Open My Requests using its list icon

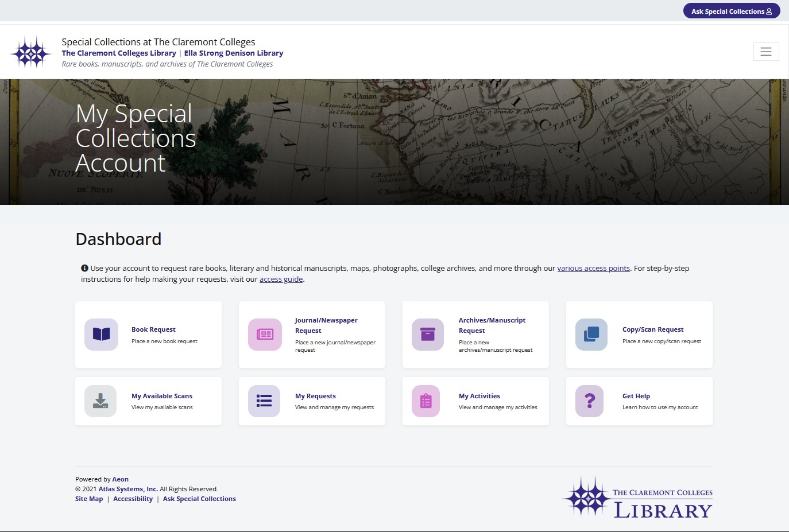pos(264,401)
